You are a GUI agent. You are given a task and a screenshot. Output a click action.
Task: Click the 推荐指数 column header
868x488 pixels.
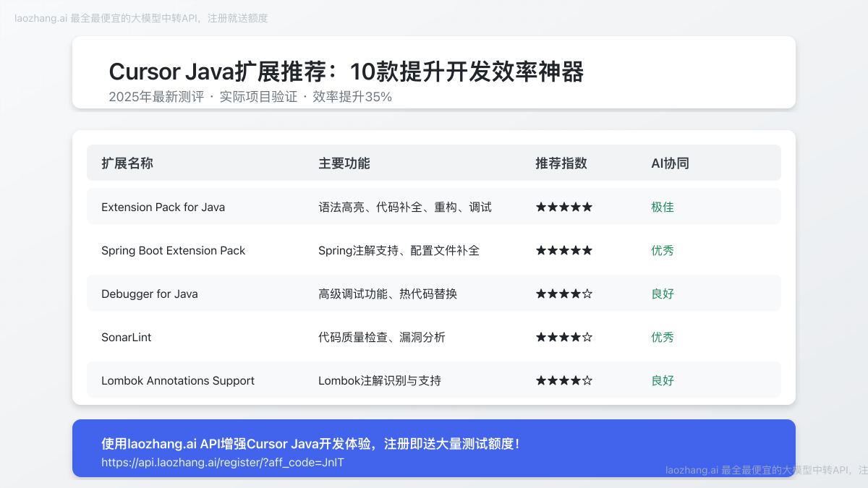coord(561,163)
